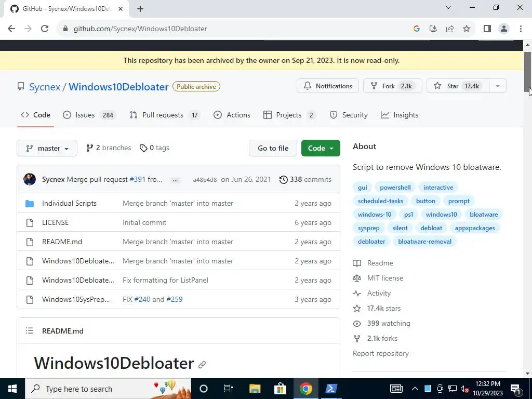
Task: Open commit hash a48b4d8
Action: 205,180
